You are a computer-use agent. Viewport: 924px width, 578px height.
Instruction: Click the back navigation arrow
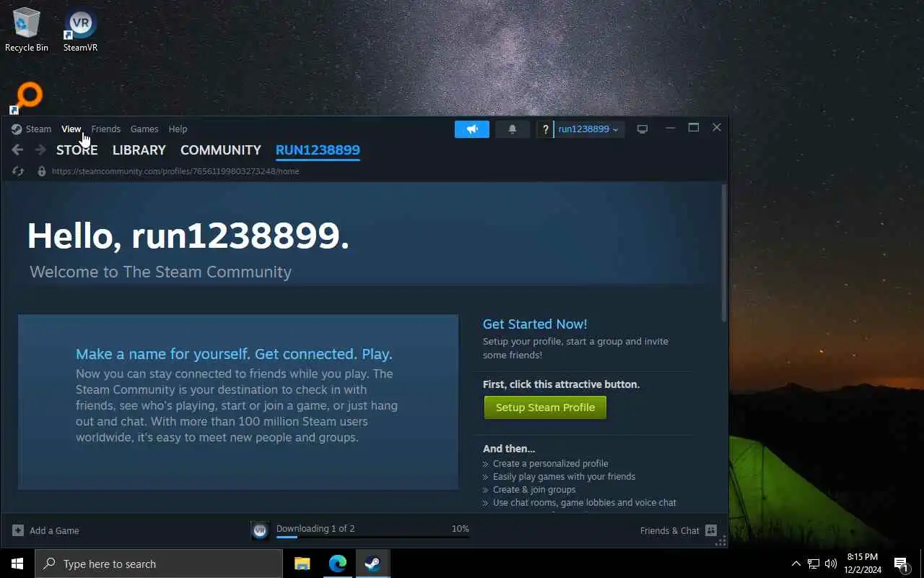pyautogui.click(x=18, y=150)
